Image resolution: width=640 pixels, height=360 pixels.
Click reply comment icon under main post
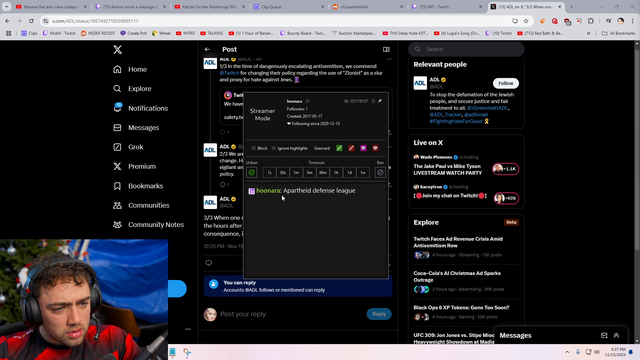(209, 263)
